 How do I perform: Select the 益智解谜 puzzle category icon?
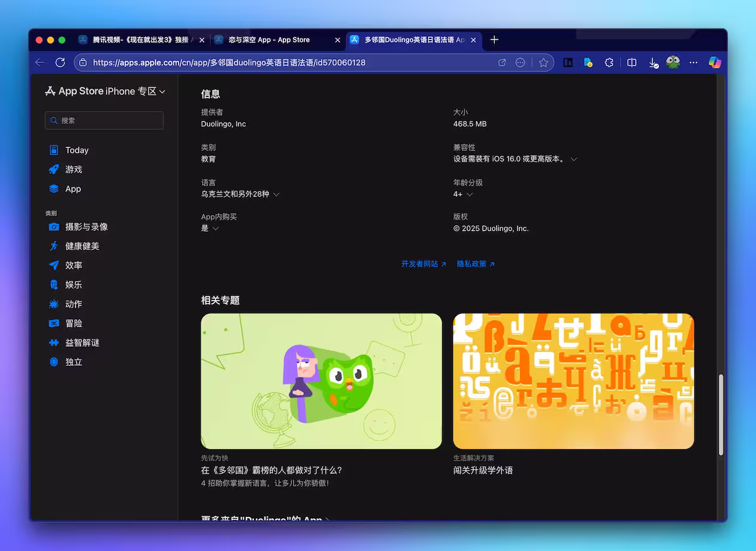(55, 343)
